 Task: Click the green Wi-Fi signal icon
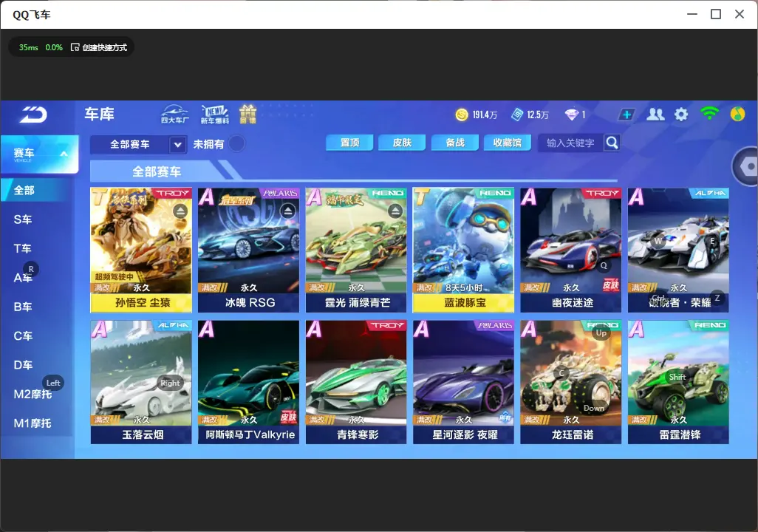coord(709,114)
